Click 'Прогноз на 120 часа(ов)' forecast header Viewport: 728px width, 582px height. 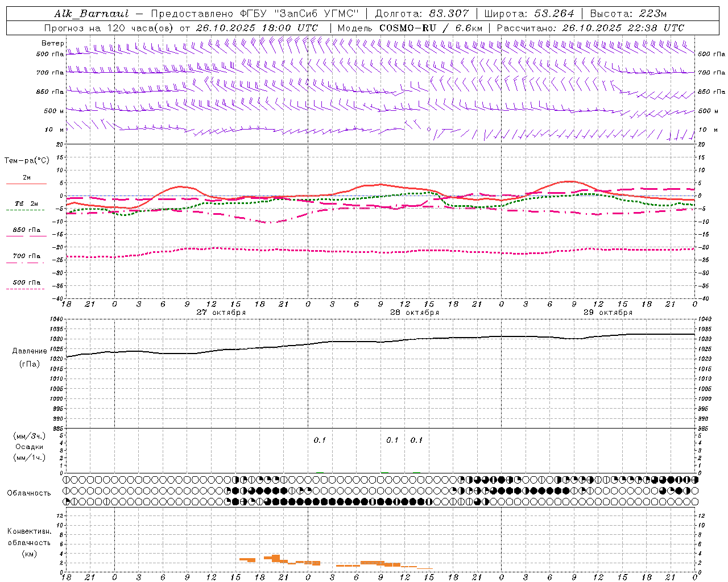point(110,28)
